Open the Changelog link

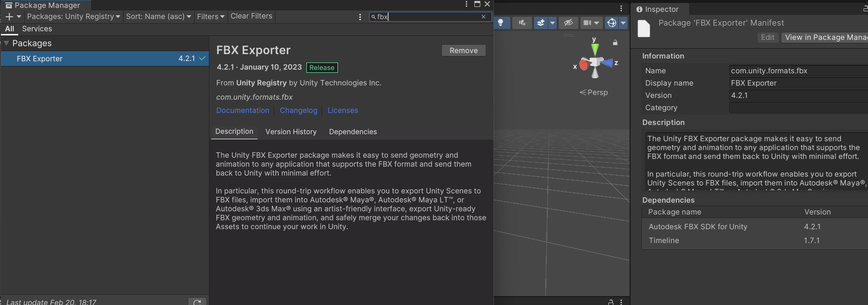(299, 111)
